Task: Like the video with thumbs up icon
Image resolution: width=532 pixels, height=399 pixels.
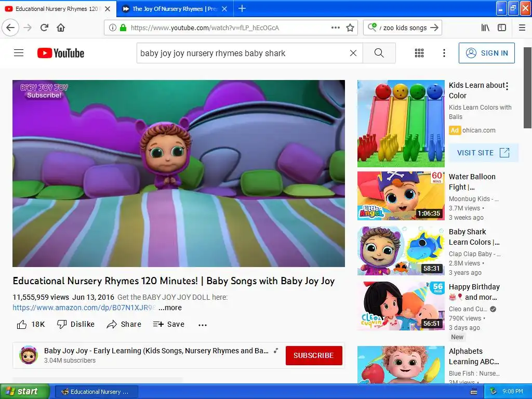Action: (22, 324)
